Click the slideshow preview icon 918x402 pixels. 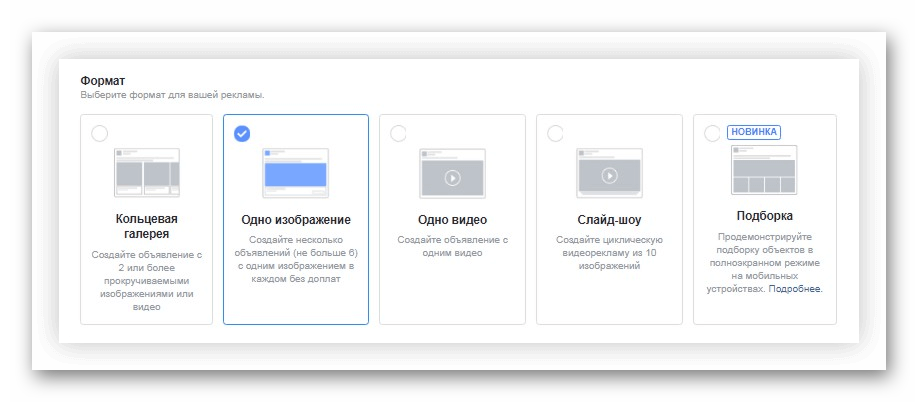click(609, 173)
